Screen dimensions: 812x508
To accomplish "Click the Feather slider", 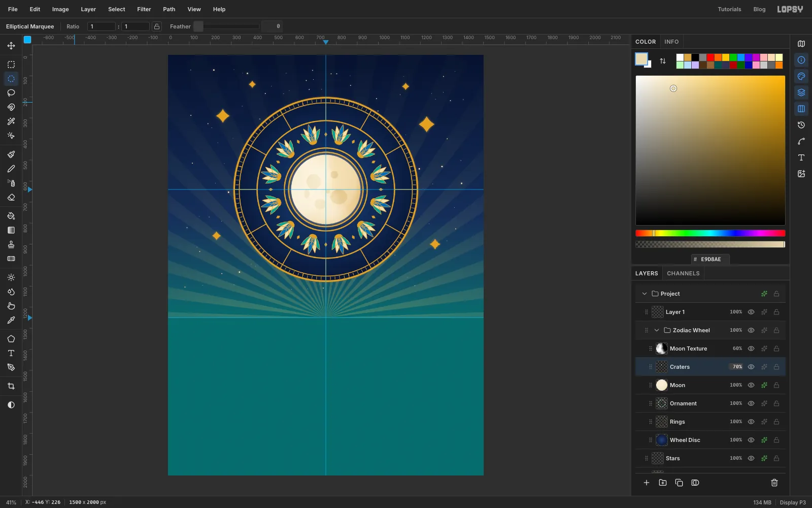I will tap(227, 26).
